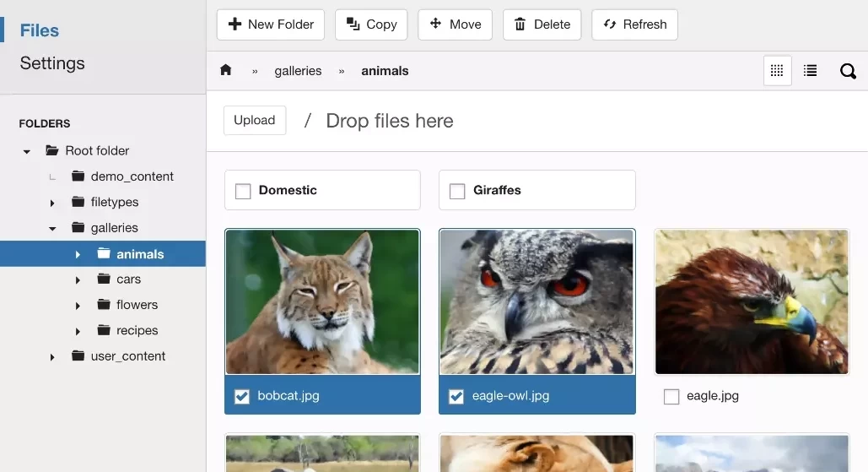Select cars in folder tree

pyautogui.click(x=128, y=279)
